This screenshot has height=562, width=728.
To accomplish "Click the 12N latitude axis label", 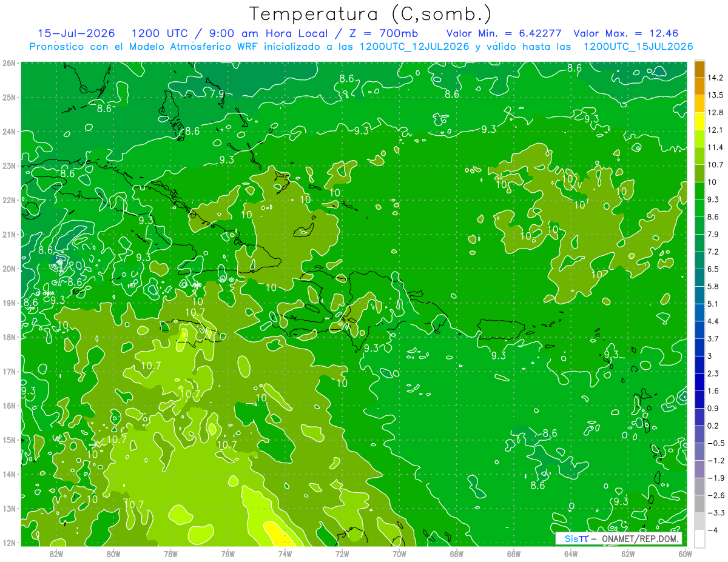I will coord(9,543).
